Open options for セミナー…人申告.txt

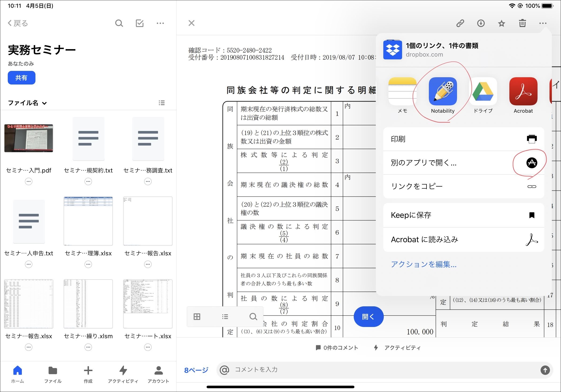[x=29, y=265]
